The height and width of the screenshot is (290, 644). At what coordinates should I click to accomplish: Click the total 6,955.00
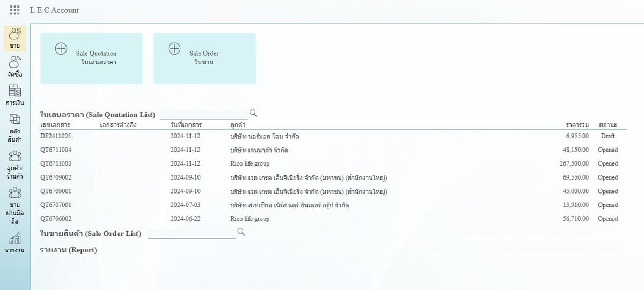pyautogui.click(x=577, y=136)
